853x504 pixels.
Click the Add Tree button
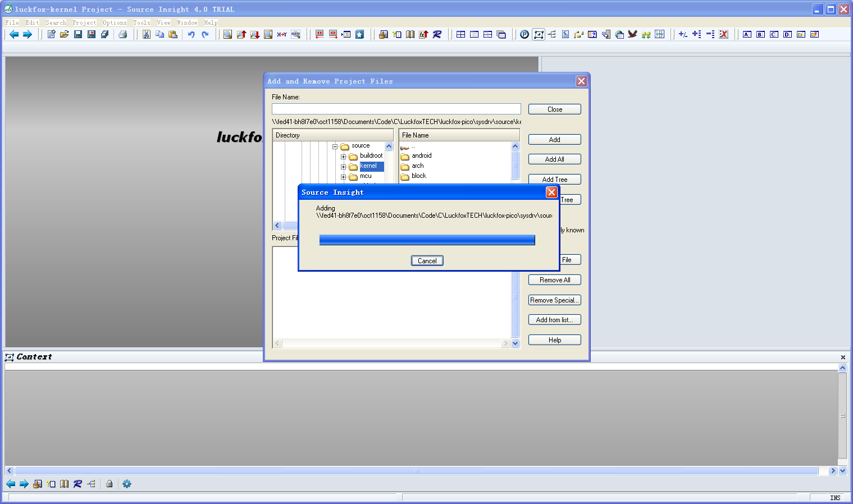[x=555, y=180]
